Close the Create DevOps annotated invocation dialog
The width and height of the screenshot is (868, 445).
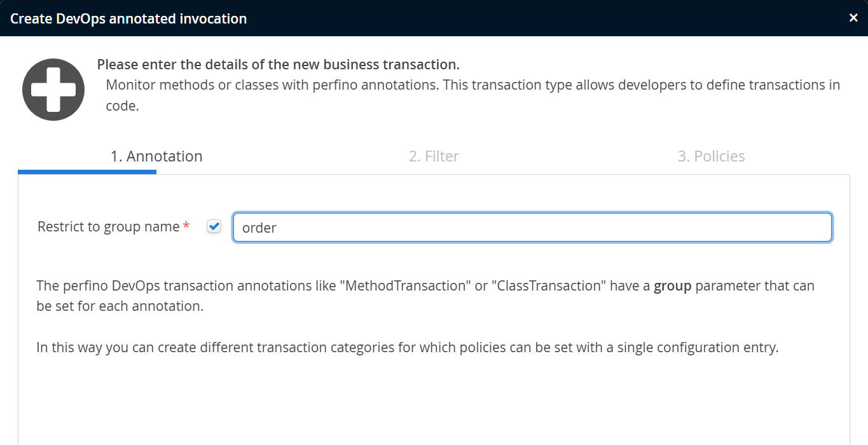click(x=853, y=18)
